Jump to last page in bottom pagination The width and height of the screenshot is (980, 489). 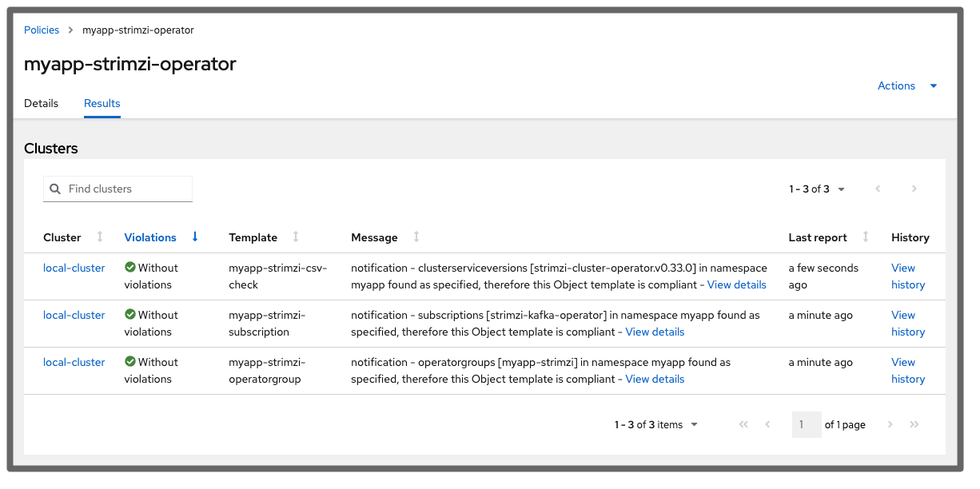pos(914,425)
